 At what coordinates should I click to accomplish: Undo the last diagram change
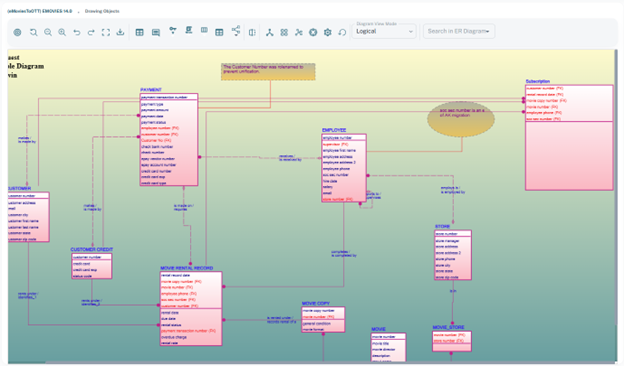click(x=77, y=32)
